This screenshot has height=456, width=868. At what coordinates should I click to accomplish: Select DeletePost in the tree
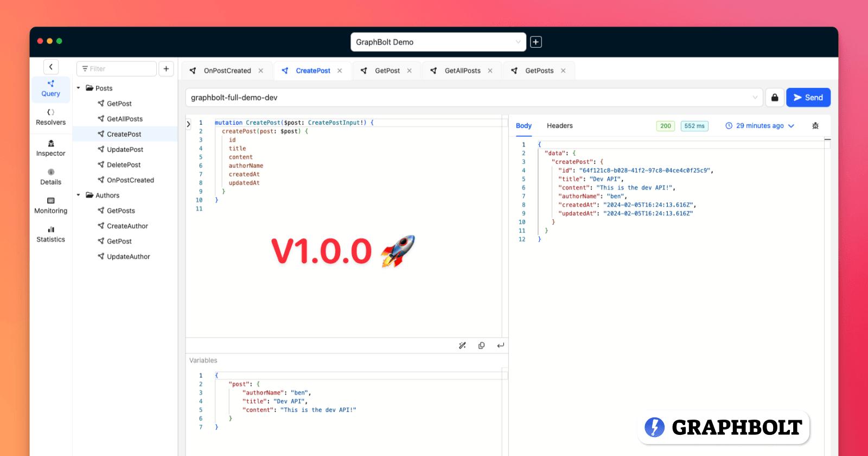[x=124, y=164]
